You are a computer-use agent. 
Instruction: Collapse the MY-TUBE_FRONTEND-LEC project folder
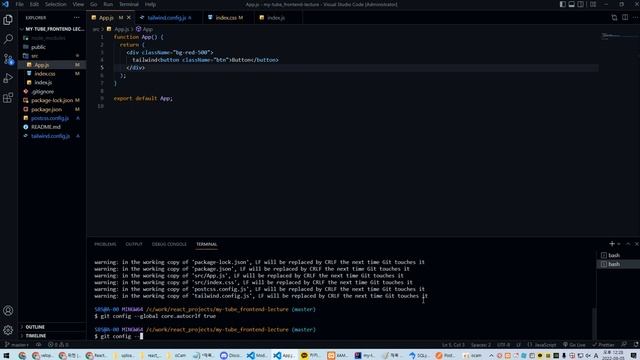click(x=52, y=29)
